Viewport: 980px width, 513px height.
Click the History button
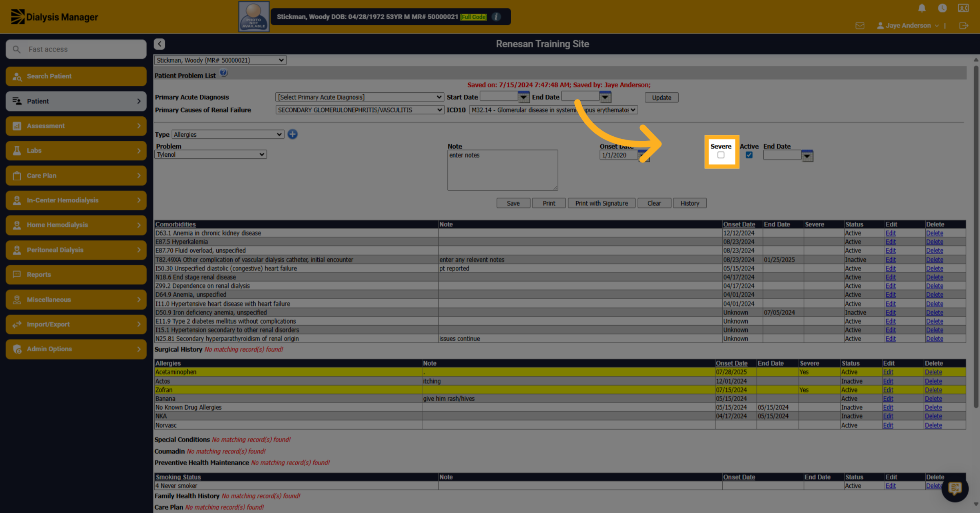point(690,203)
